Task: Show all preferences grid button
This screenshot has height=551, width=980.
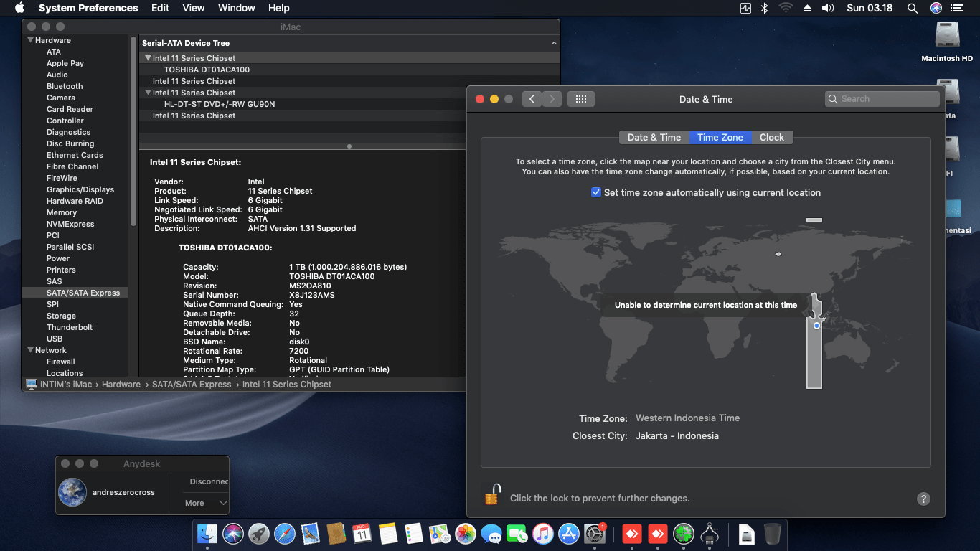Action: click(580, 99)
